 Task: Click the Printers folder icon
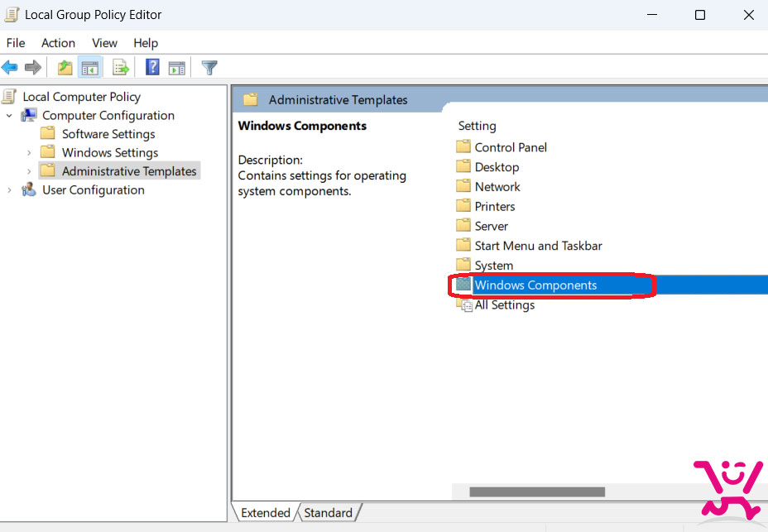coord(463,205)
